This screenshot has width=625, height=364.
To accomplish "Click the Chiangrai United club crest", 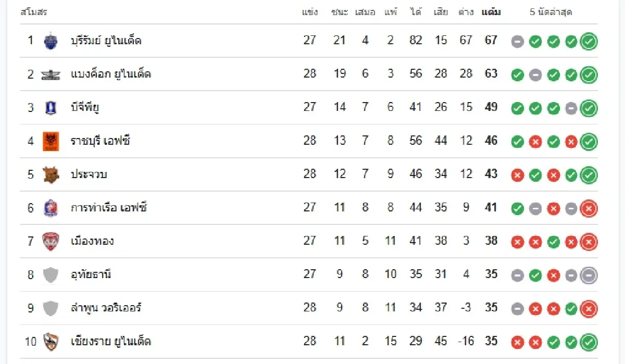I will 51,342.
